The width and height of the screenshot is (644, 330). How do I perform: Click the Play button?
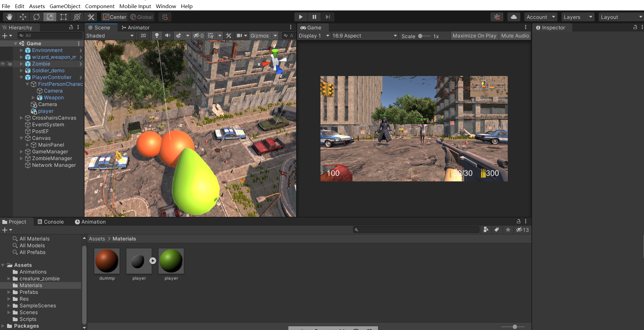[x=301, y=17]
